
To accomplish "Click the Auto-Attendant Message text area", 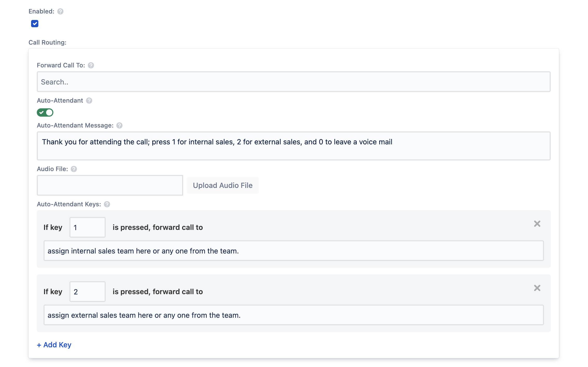I will [293, 146].
